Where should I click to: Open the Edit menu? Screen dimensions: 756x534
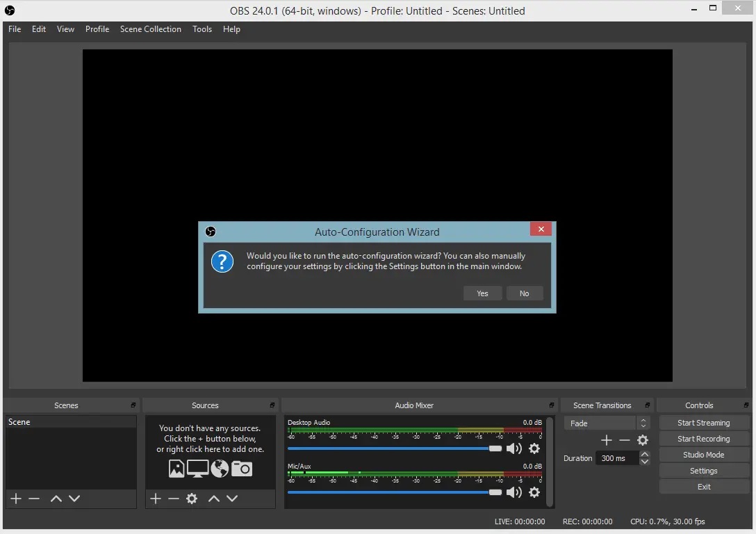39,29
